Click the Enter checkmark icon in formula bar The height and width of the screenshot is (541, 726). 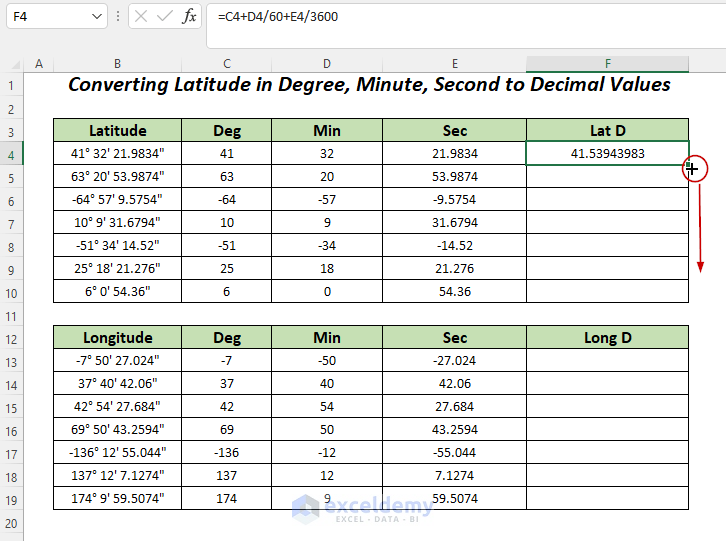165,17
